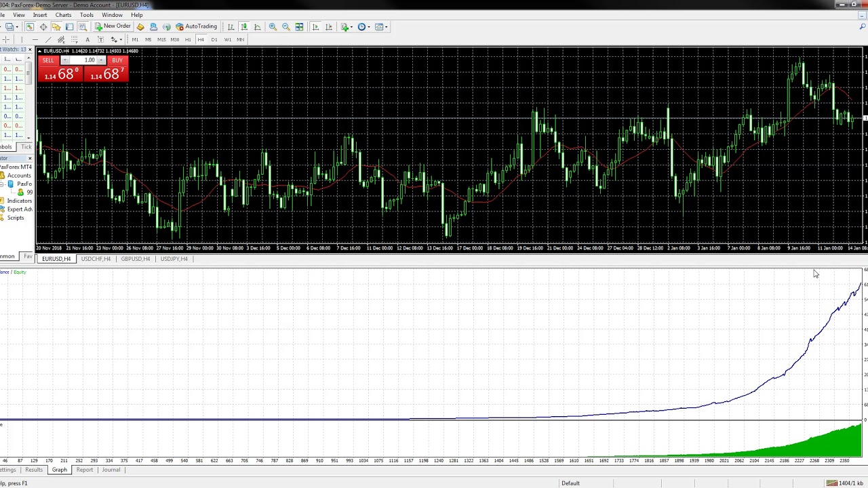
Task: Switch to W1 timeframe
Action: coord(228,39)
